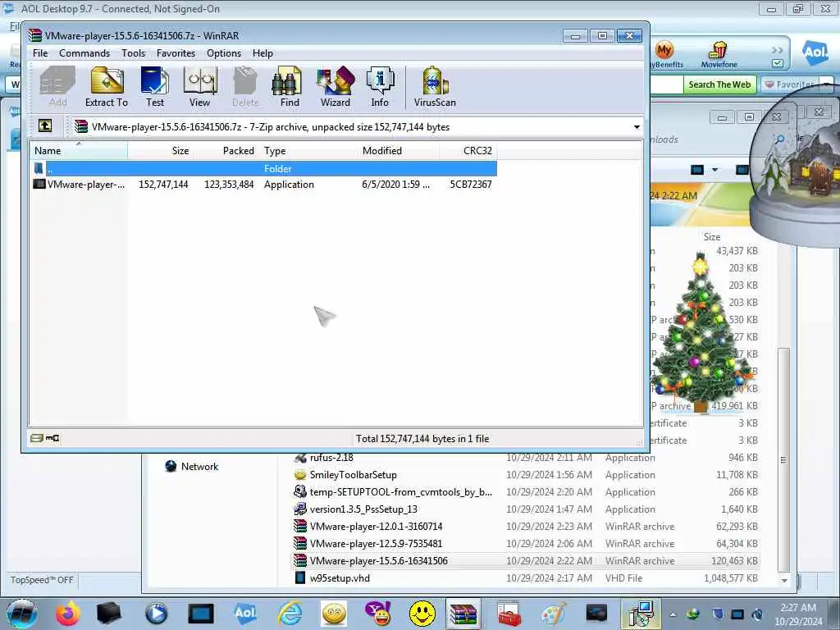
Task: Expand the archive path dropdown arrow
Action: [x=637, y=127]
